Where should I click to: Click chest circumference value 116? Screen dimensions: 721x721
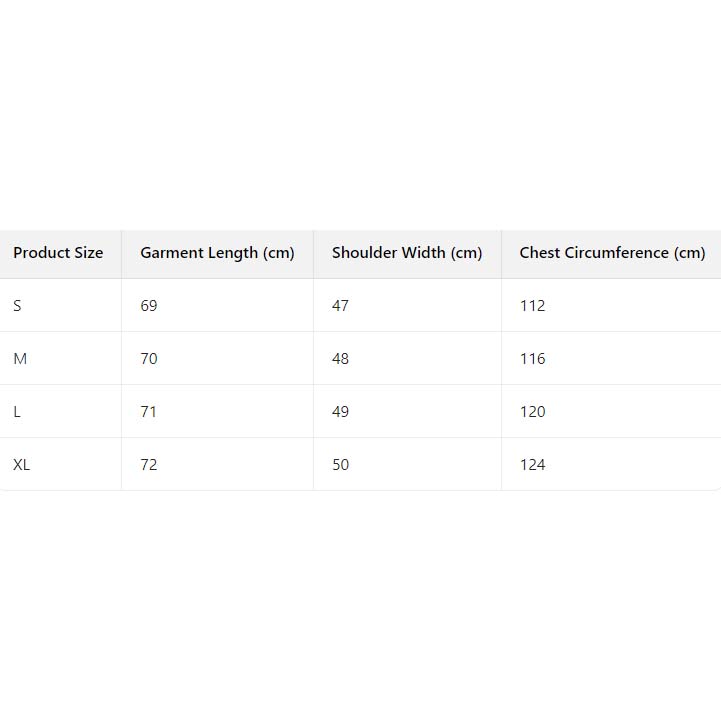[532, 359]
